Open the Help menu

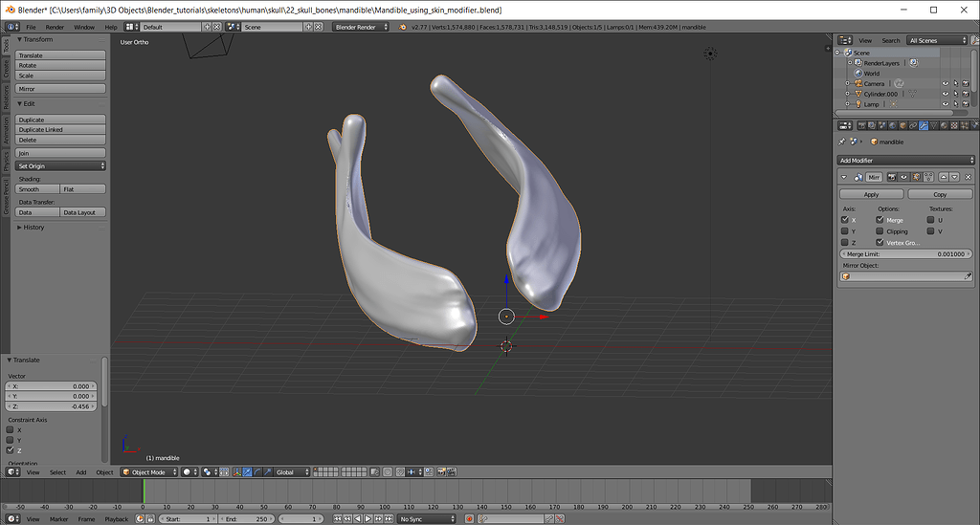coord(111,27)
